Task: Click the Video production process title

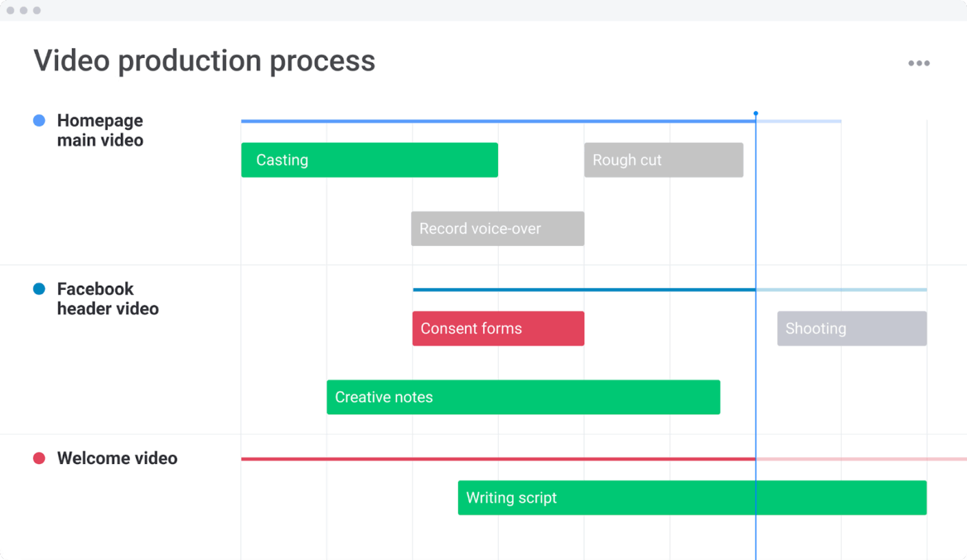Action: click(204, 60)
